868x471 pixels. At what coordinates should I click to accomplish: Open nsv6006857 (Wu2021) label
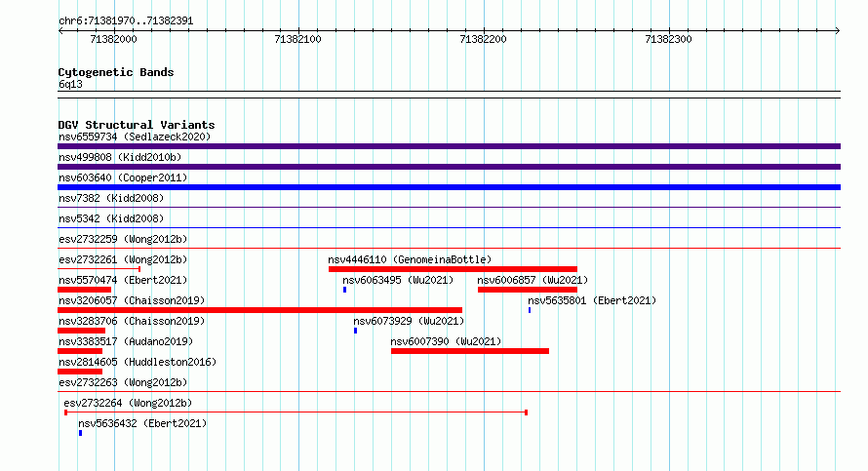(533, 280)
